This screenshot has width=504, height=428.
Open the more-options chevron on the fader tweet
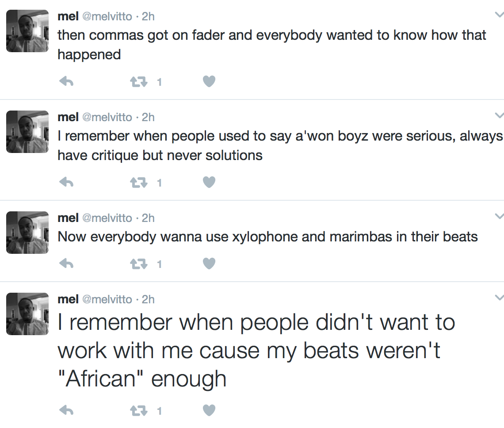click(499, 15)
